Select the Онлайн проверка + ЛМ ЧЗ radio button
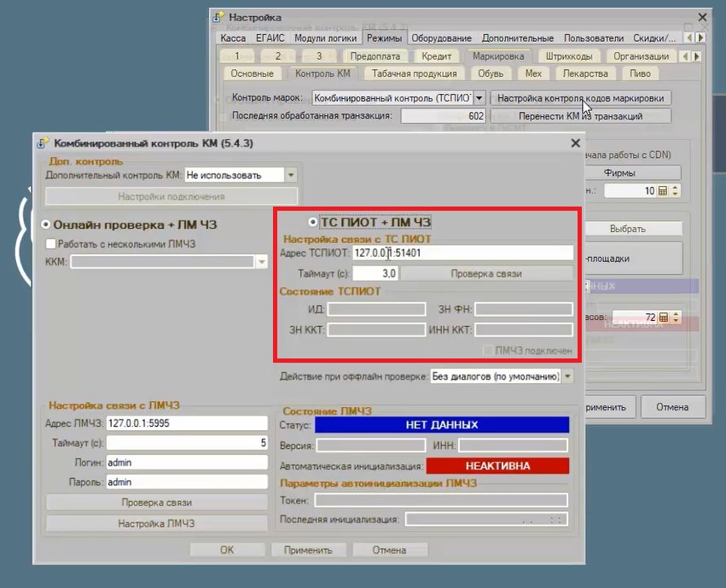This screenshot has width=726, height=588. tap(45, 224)
